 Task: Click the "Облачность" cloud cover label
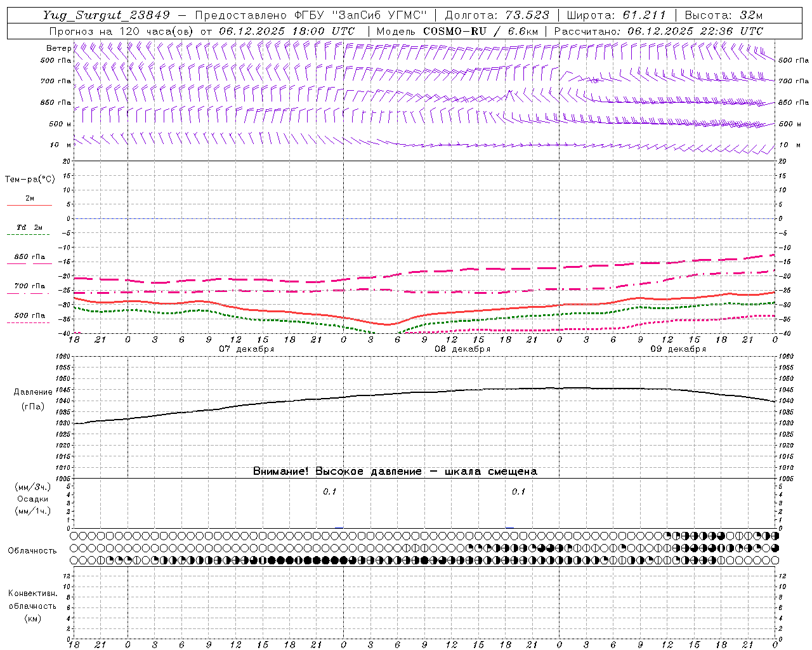(32, 551)
